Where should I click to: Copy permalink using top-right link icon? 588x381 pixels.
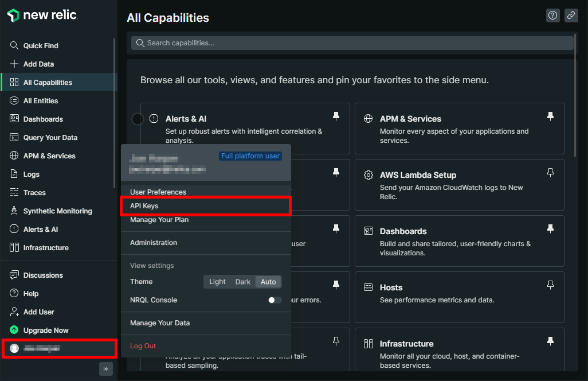571,15
